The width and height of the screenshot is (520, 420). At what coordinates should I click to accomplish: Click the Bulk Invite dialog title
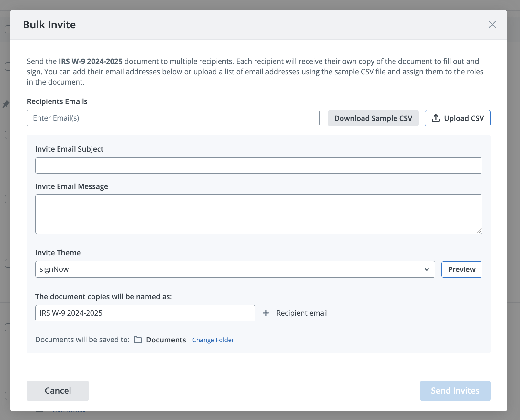click(x=49, y=25)
